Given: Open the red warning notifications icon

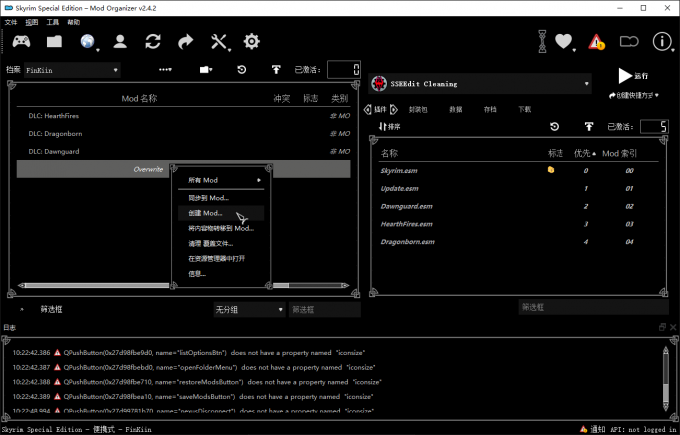Looking at the screenshot, I should [x=596, y=42].
